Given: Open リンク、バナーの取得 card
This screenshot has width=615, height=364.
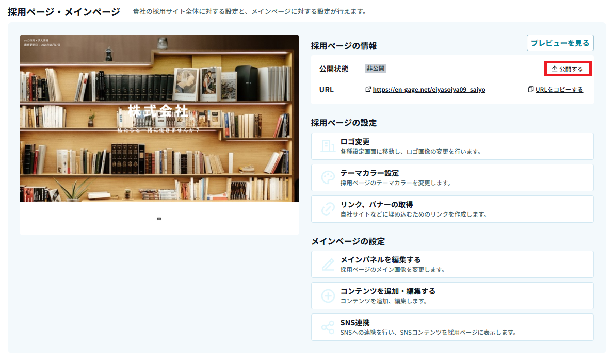Looking at the screenshot, I should click(x=452, y=209).
